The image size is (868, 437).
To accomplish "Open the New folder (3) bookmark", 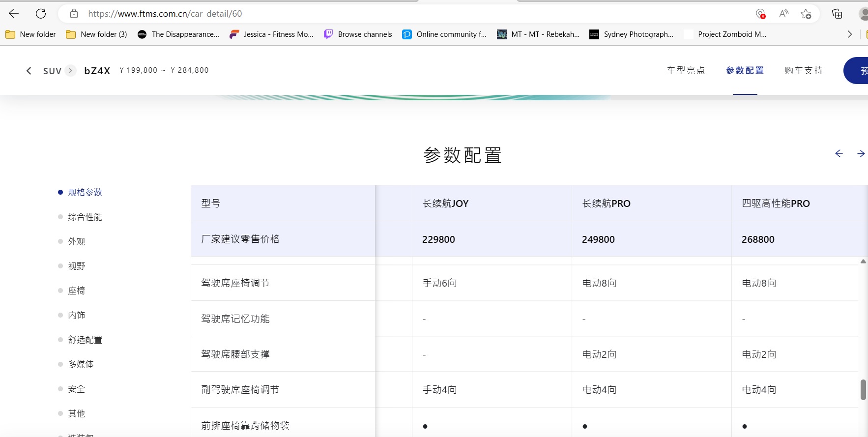I will point(97,34).
